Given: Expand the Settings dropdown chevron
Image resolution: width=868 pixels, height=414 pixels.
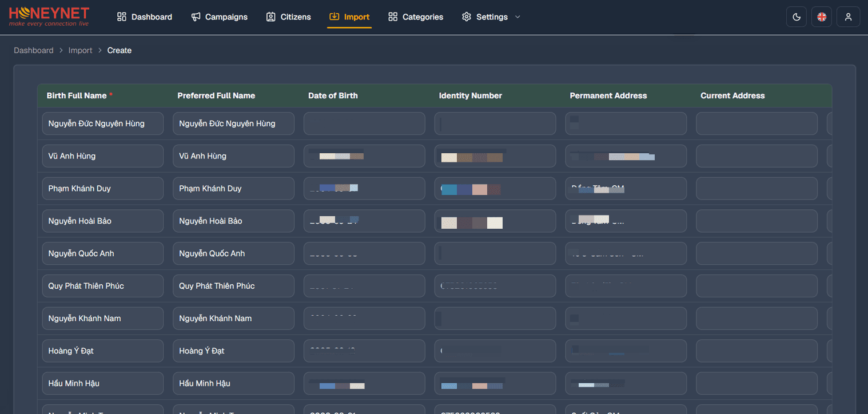Looking at the screenshot, I should pos(517,17).
